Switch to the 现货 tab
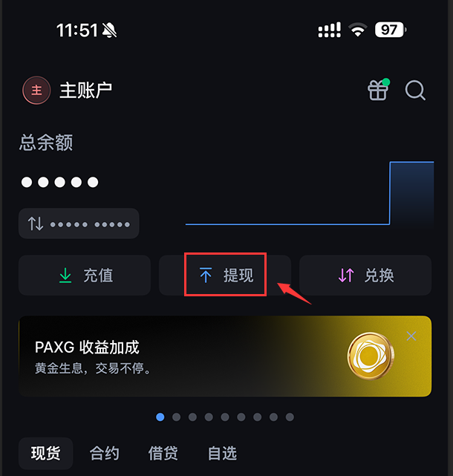The height and width of the screenshot is (476, 453). click(x=45, y=453)
